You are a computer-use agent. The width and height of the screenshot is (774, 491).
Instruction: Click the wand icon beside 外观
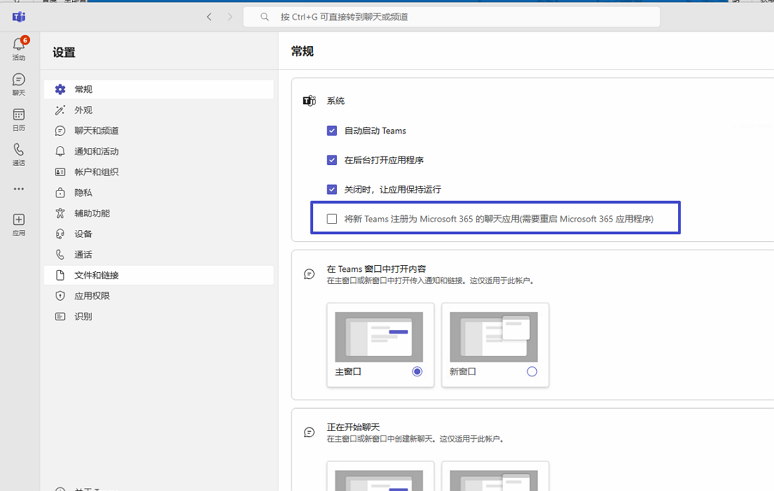click(60, 110)
